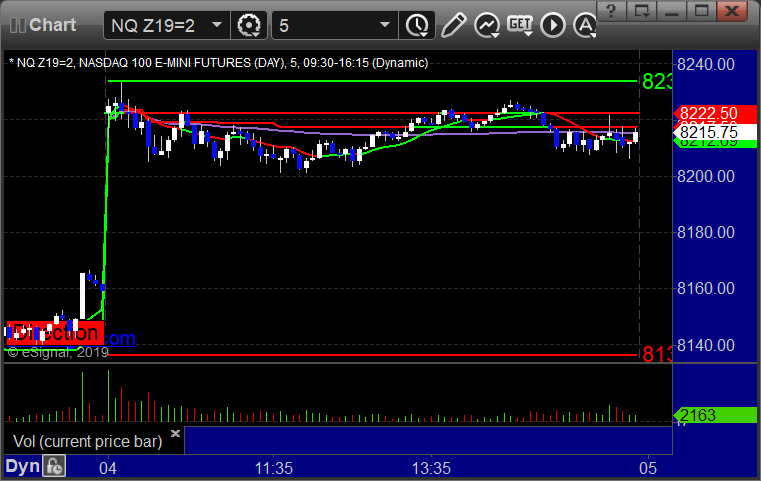The image size is (761, 481).
Task: Select the pencil drawing tool
Action: tap(454, 25)
